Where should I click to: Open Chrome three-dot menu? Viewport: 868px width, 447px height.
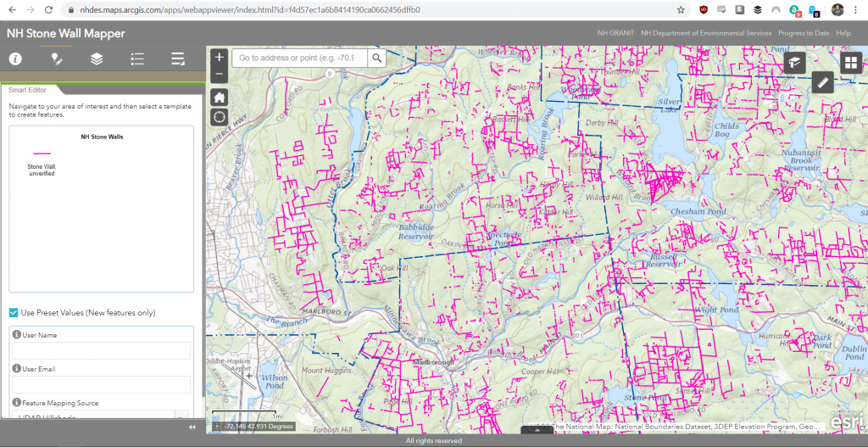click(x=856, y=10)
